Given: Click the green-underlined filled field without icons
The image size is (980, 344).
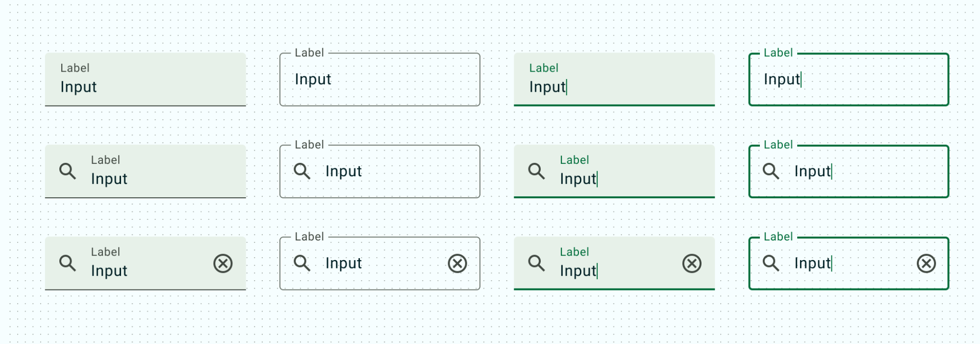Looking at the screenshot, I should pyautogui.click(x=614, y=80).
